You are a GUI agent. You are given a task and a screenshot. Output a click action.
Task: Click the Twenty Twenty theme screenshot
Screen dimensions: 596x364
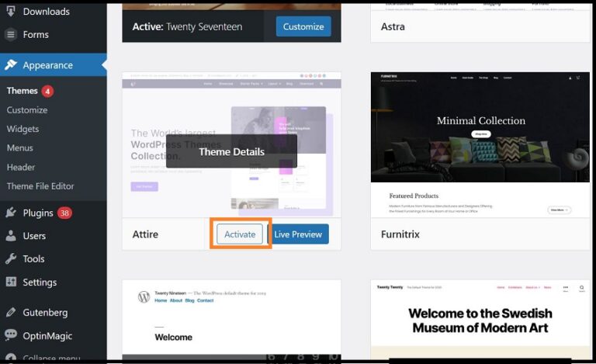pyautogui.click(x=480, y=319)
